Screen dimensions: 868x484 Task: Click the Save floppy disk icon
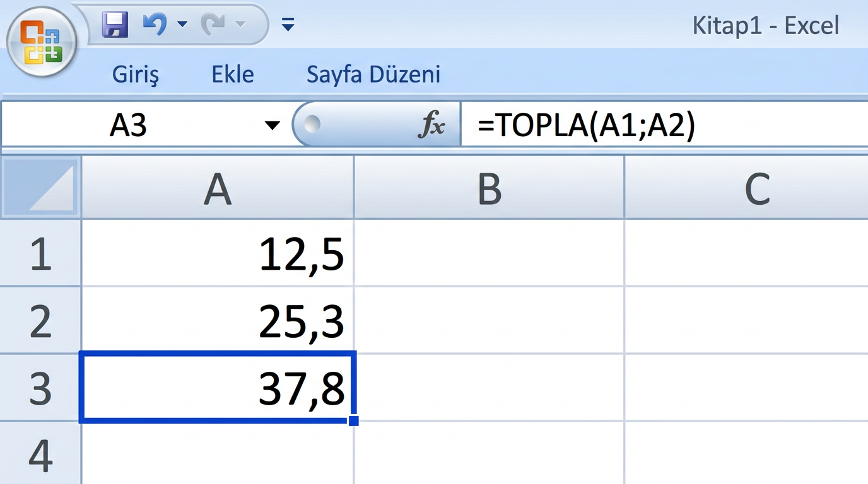(x=115, y=25)
